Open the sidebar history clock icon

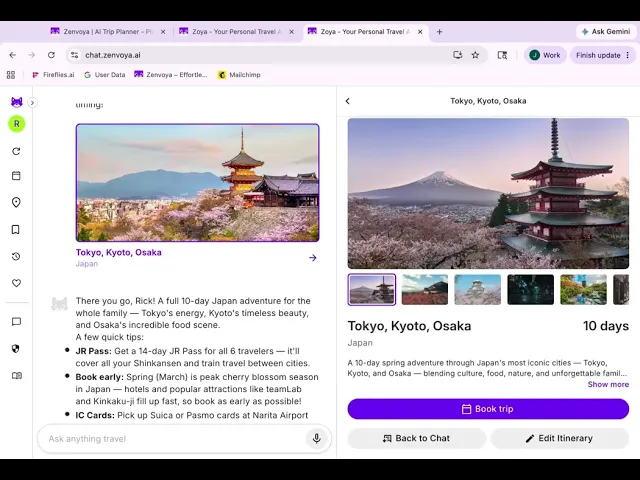pos(16,256)
